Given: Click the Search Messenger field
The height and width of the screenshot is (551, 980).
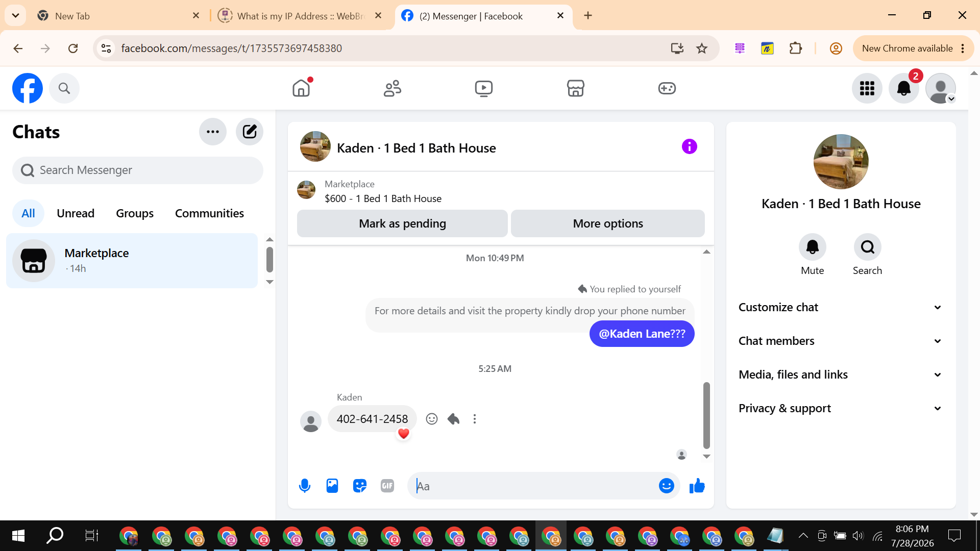Looking at the screenshot, I should point(138,170).
